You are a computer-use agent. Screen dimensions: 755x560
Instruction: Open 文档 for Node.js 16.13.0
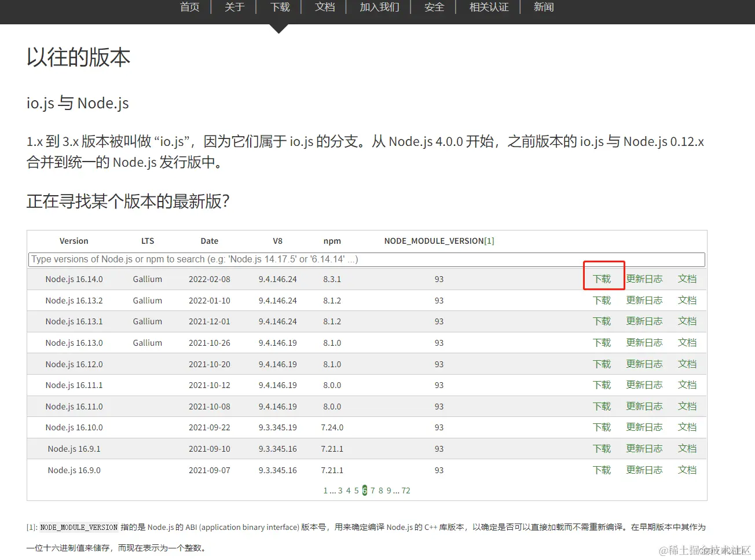(x=687, y=343)
